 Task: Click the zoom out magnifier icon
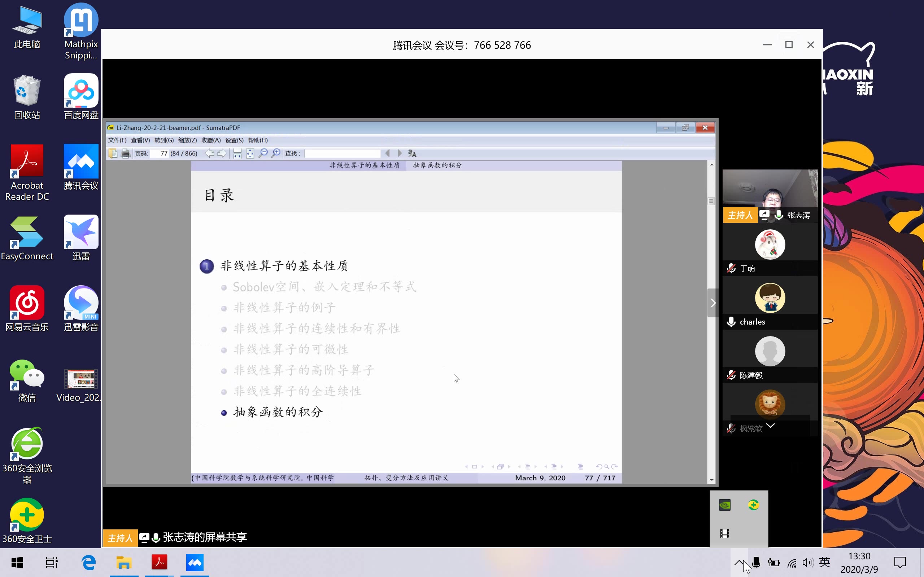coord(263,153)
